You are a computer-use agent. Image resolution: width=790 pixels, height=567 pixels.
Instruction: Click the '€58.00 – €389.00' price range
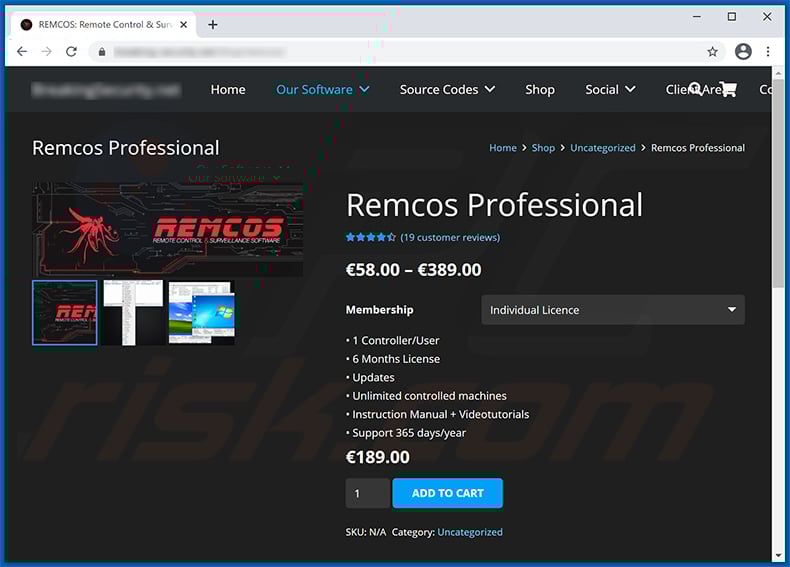click(413, 270)
